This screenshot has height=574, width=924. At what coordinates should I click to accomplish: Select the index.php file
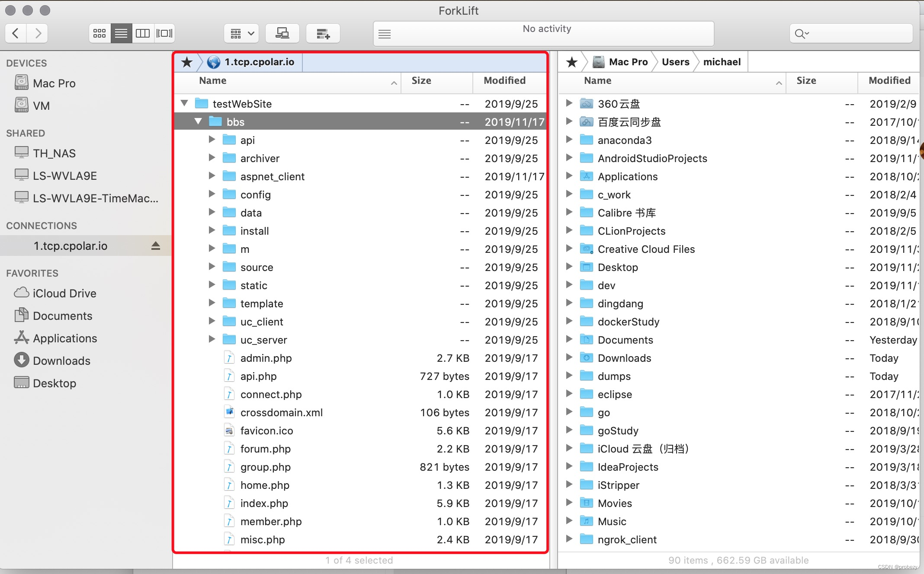(x=265, y=503)
